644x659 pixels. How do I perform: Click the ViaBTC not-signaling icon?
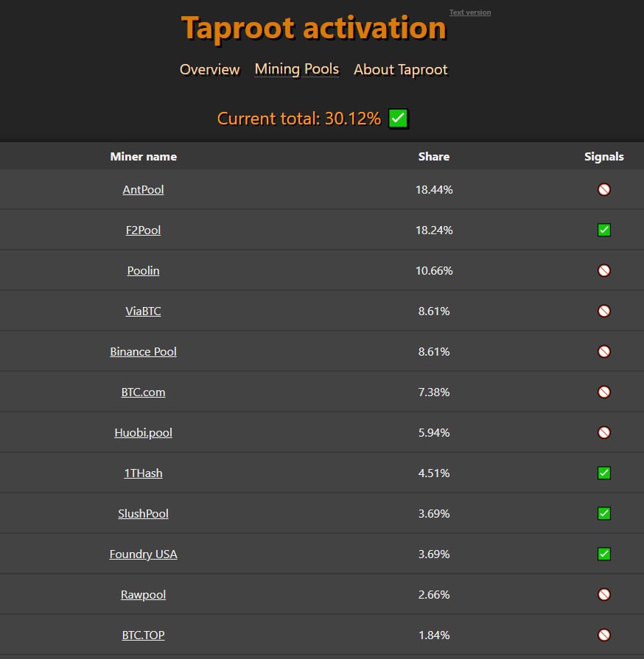click(604, 311)
